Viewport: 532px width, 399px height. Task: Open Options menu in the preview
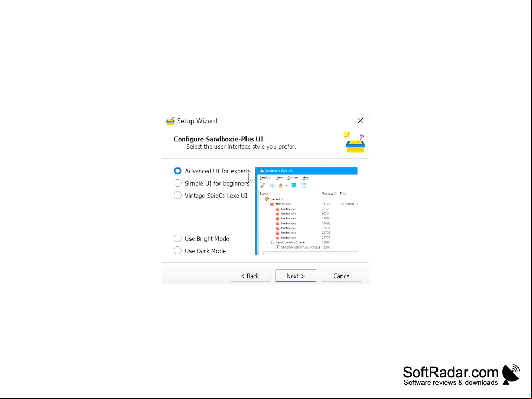click(292, 177)
